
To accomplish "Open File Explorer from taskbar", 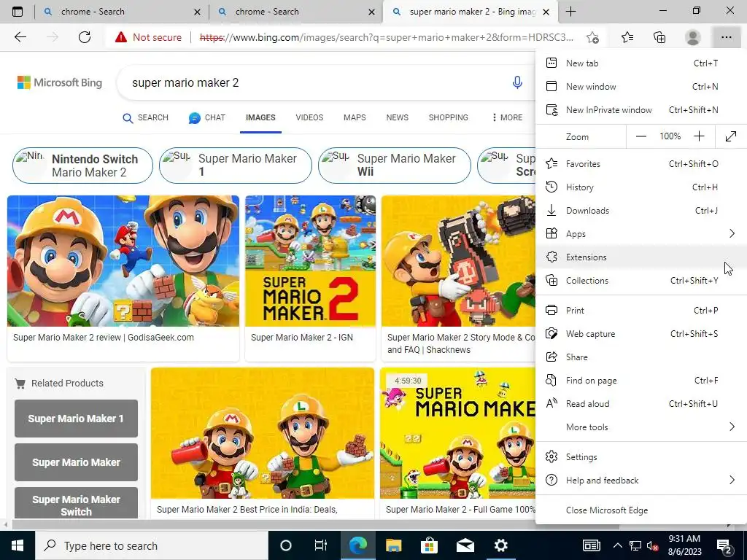I will click(x=393, y=545).
